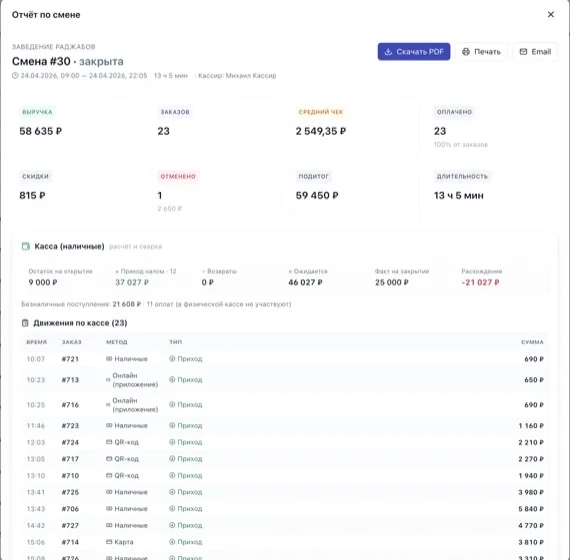
Task: Click the Приход plus icon in row #721
Action: pos(172,359)
